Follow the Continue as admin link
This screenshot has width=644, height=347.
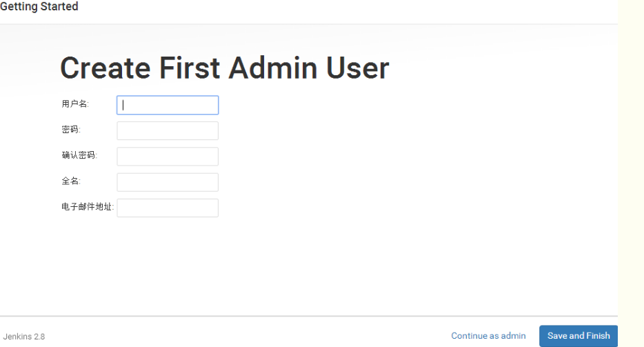pos(488,336)
